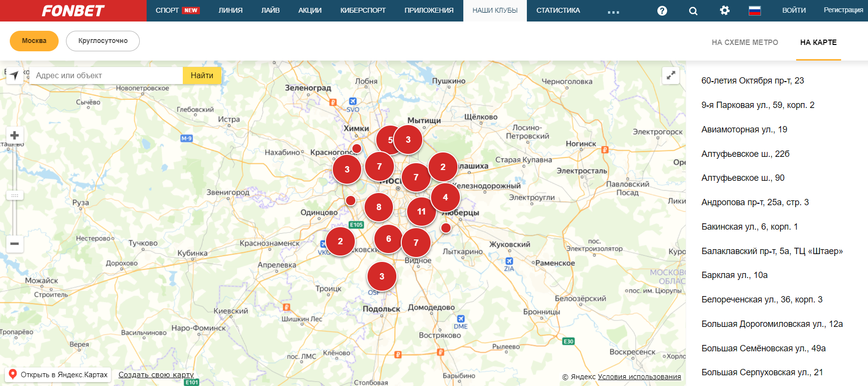Open the КИБЕРСПОРТ menu item
Viewport: 868px width, 386px height.
pos(363,10)
